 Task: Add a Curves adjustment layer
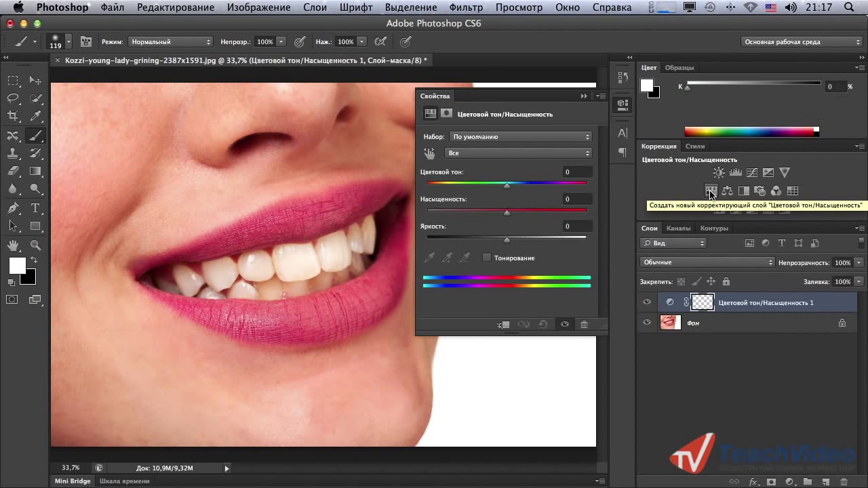point(751,173)
